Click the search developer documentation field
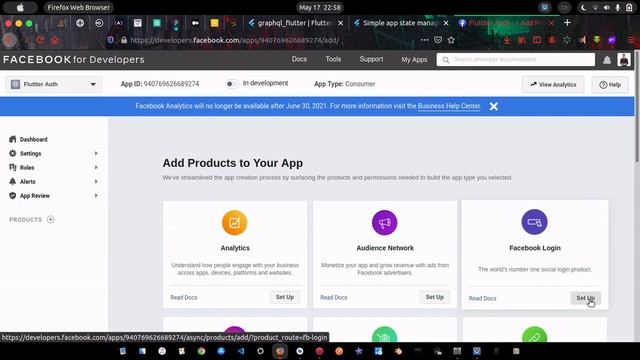640x360 pixels. click(516, 60)
